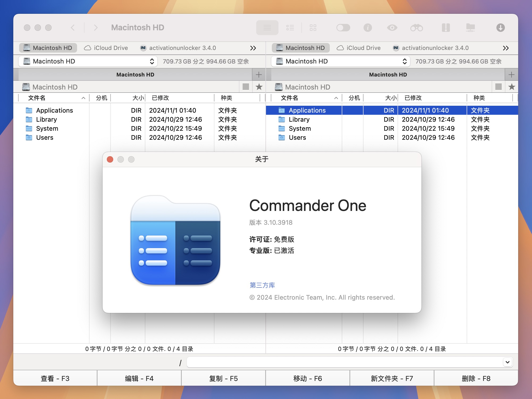Screen dimensions: 532x399
Task: Click 编辑 - F4 button
Action: 139,378
